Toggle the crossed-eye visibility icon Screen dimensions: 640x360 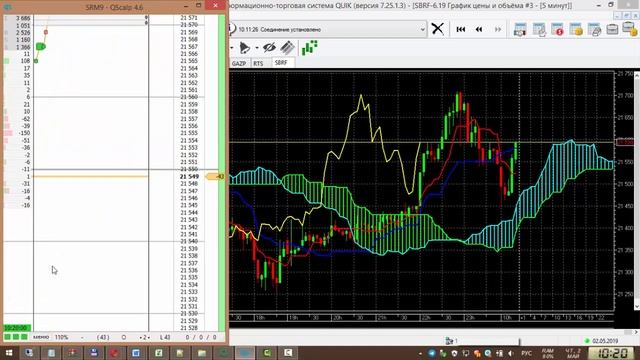269,48
